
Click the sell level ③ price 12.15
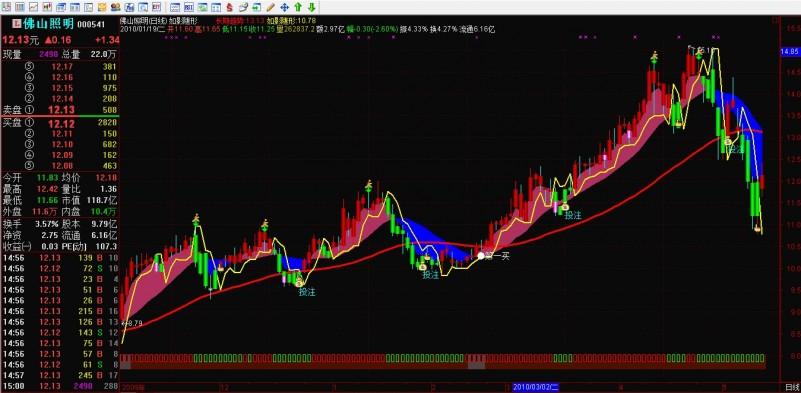[62, 88]
